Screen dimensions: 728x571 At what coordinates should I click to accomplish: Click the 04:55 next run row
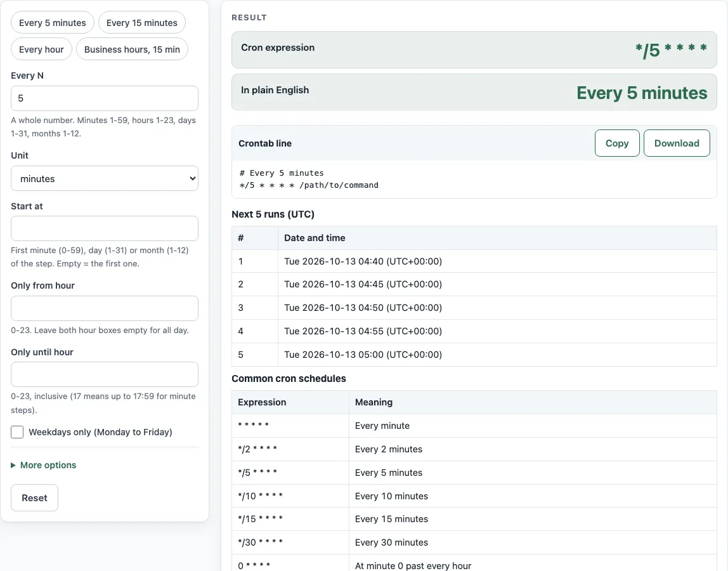[474, 331]
